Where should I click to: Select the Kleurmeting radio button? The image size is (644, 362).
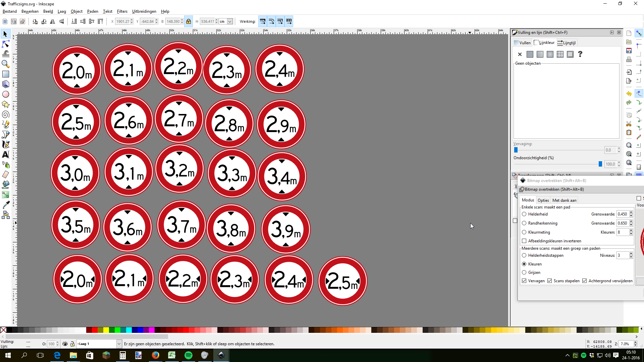click(x=524, y=232)
